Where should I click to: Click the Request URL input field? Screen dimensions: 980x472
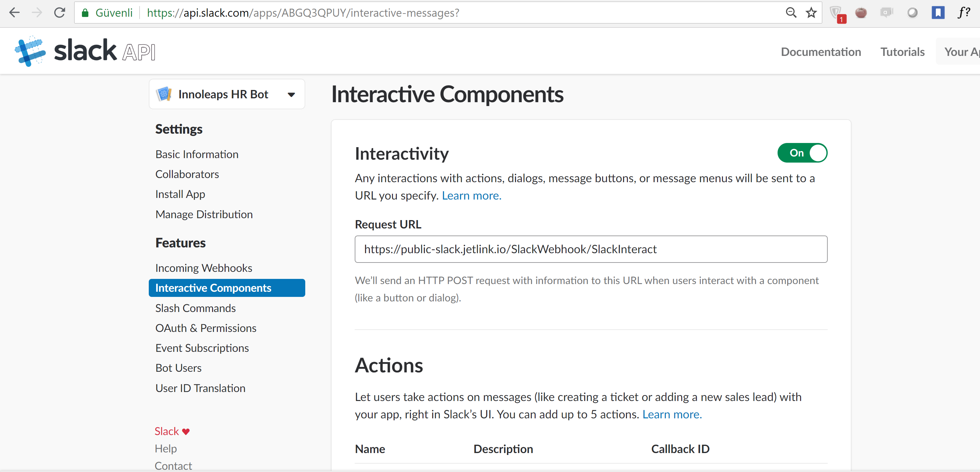[591, 249]
